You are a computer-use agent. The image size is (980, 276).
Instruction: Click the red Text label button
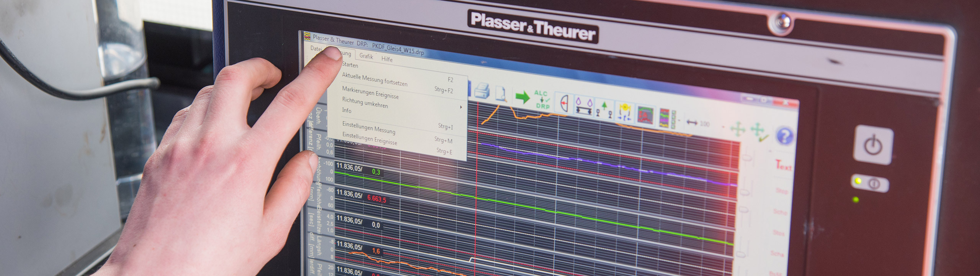(783, 166)
